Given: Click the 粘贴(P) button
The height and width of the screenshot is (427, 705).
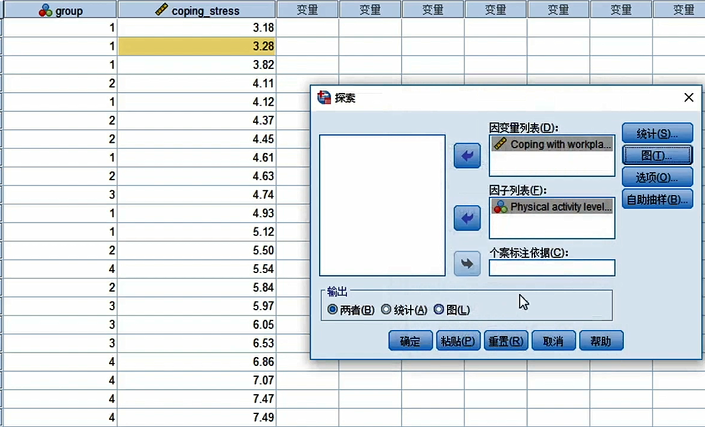Looking at the screenshot, I should [458, 341].
